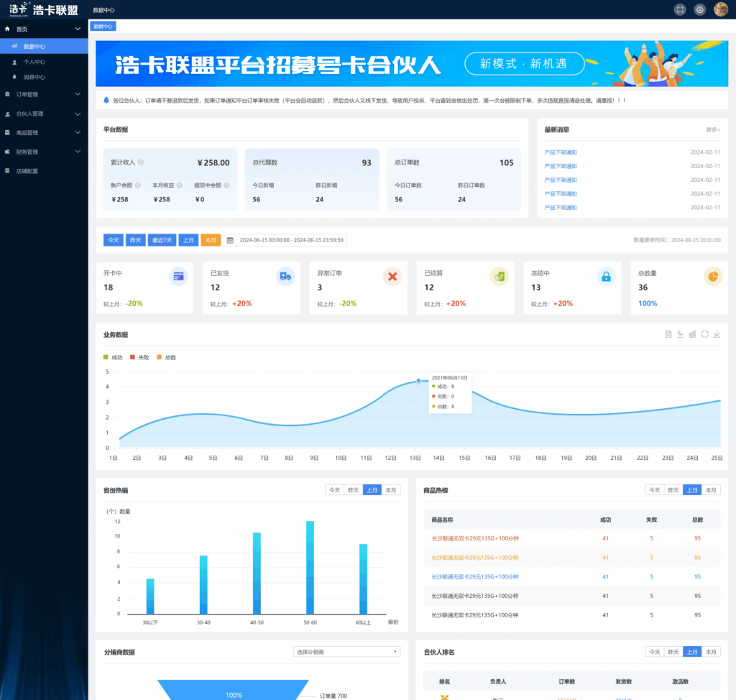Filter data by orange 本月 button

tap(211, 240)
